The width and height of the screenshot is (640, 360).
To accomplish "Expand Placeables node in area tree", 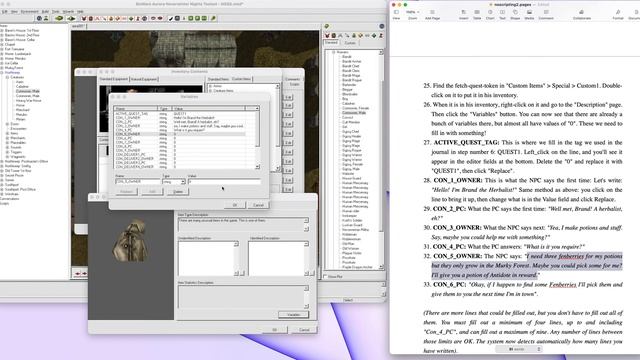I will pyautogui.click(x=7, y=143).
